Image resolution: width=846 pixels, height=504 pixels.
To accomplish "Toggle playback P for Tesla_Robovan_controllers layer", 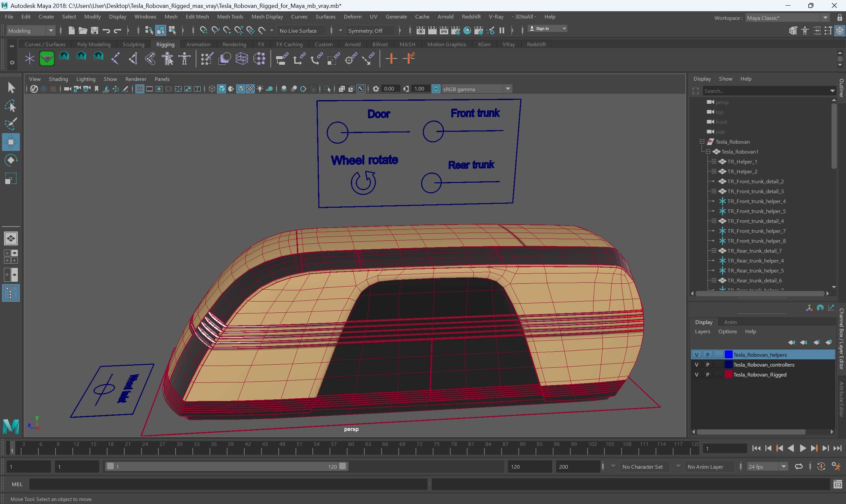I will pos(708,364).
